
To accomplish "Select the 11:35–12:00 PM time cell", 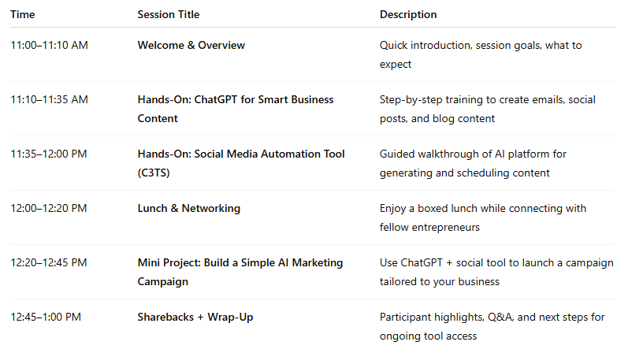I will pos(49,154).
